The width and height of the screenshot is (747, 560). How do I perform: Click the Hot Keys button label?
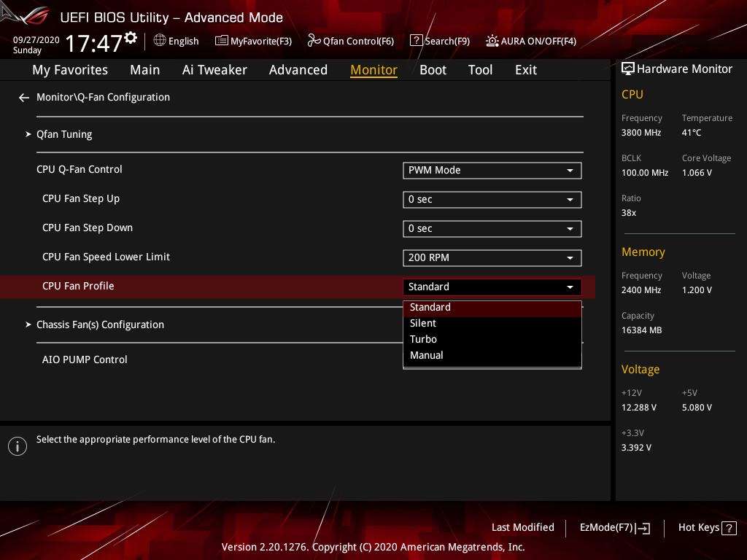coord(699,528)
